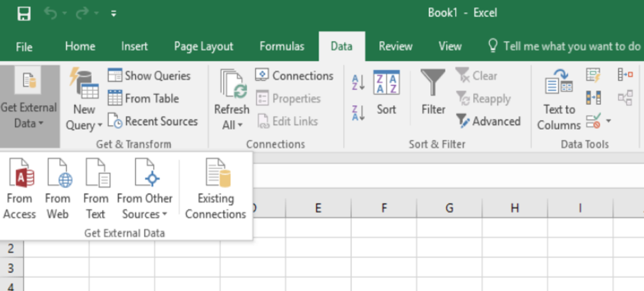
Task: Click the Save icon in the title bar
Action: 24,14
